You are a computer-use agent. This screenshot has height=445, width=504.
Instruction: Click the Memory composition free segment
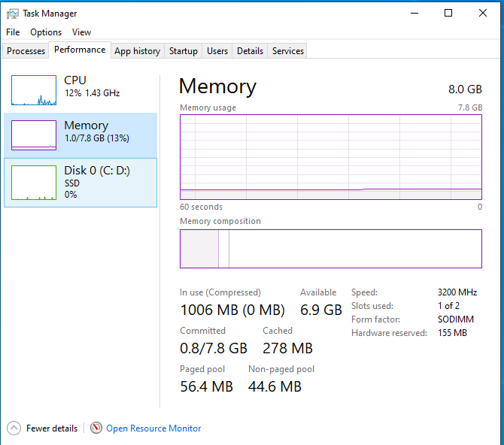[355, 249]
